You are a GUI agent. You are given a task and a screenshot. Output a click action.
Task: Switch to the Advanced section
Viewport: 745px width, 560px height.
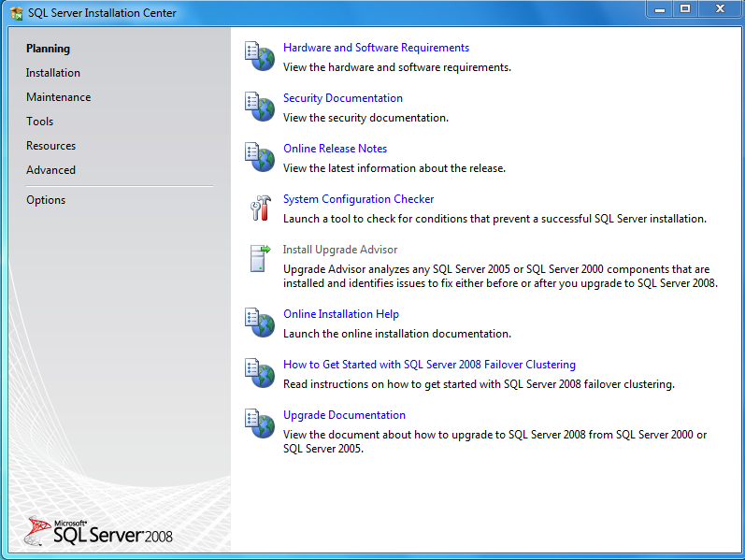pos(50,170)
